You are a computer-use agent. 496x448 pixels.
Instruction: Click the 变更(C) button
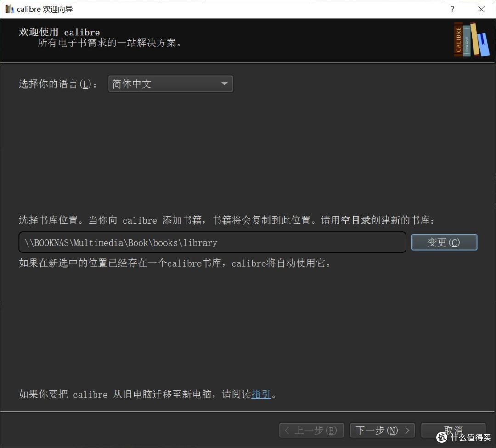(444, 242)
